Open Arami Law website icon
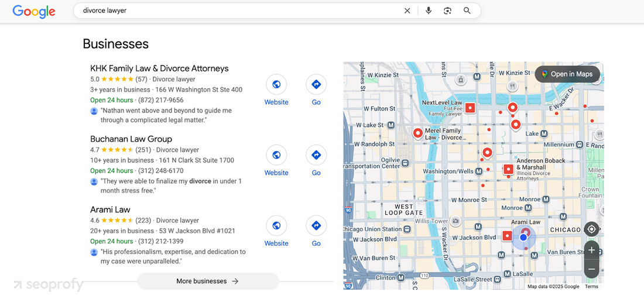Viewport: 644px width, 306px height. click(276, 226)
